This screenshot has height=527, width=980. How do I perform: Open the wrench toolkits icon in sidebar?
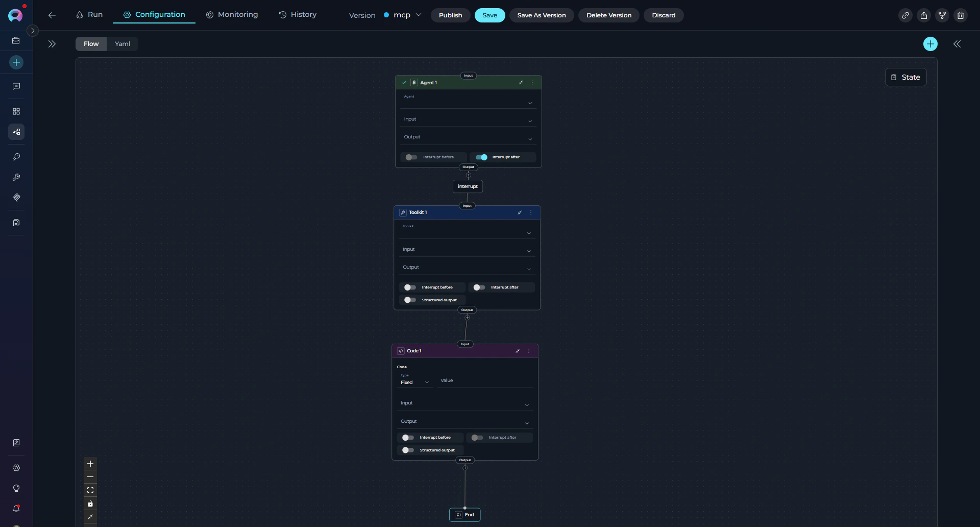[16, 177]
